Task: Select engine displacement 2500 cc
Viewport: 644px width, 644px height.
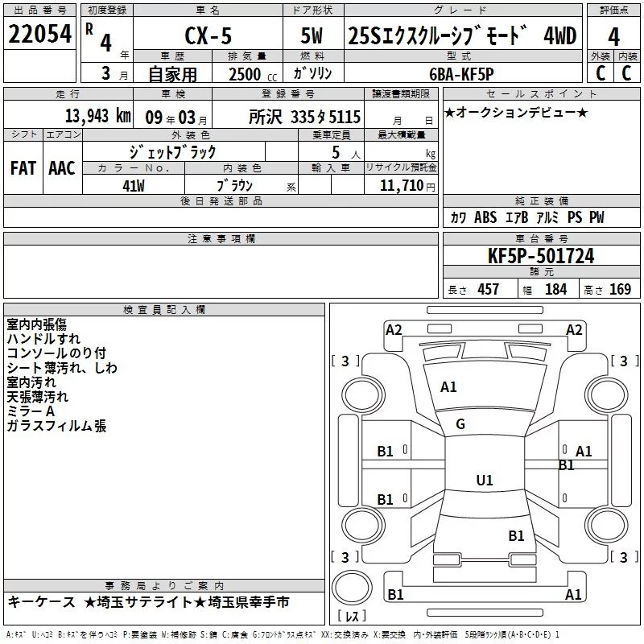Action: pyautogui.click(x=253, y=74)
